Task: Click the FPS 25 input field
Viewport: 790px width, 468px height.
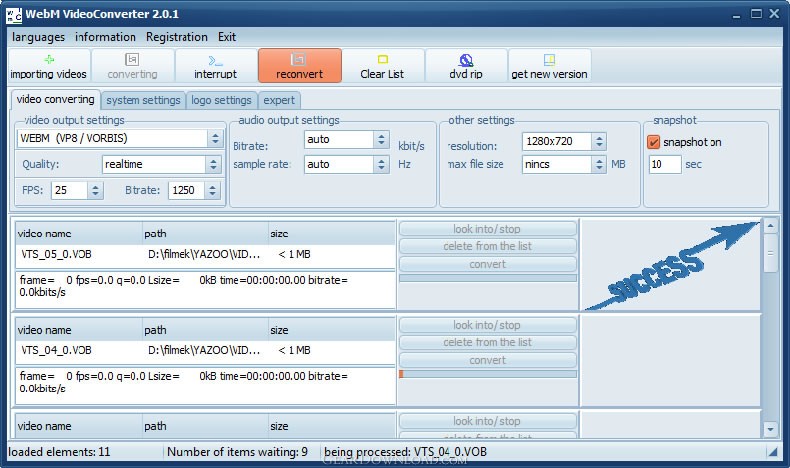Action: coord(70,190)
